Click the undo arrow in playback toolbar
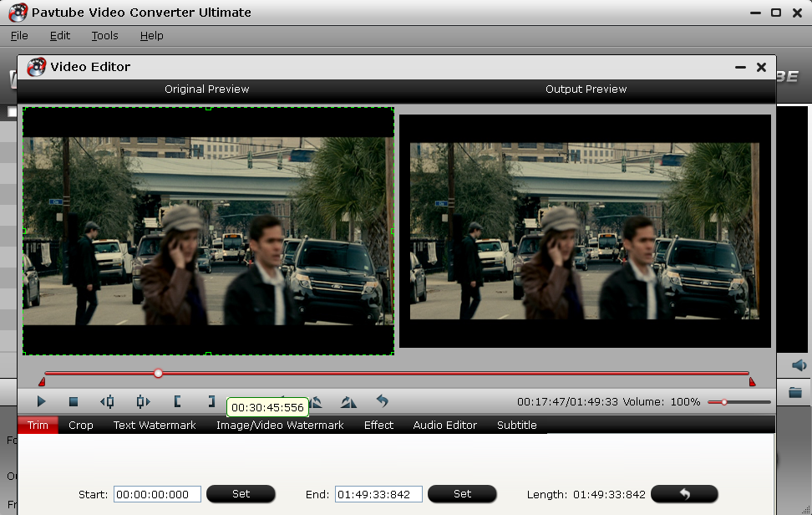Viewport: 812px width, 515px height. [382, 401]
